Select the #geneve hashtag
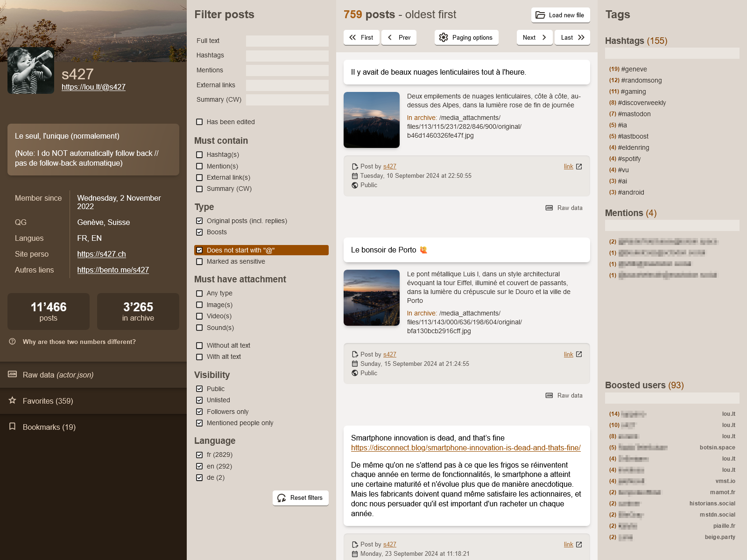The width and height of the screenshot is (747, 560). tap(634, 69)
